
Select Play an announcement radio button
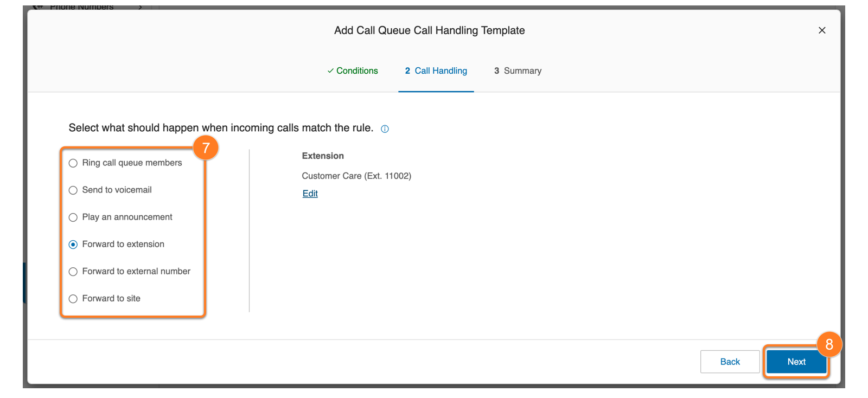pos(73,217)
